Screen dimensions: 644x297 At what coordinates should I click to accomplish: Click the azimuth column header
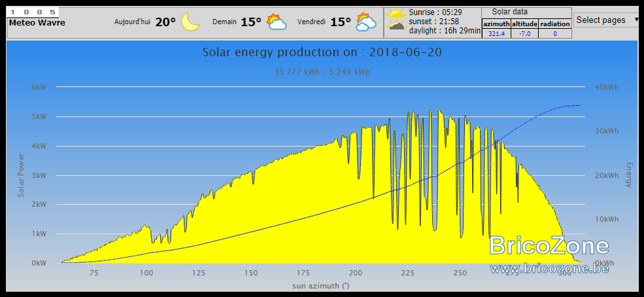[x=496, y=24]
